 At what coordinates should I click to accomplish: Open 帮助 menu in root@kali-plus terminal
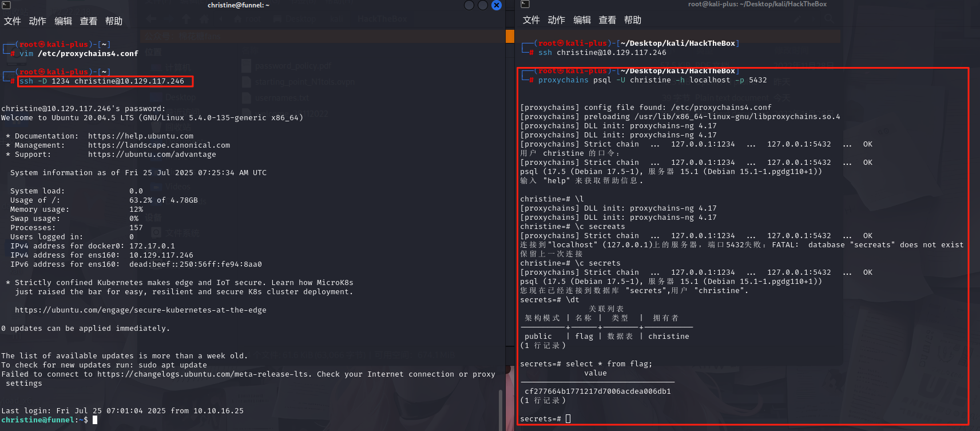pos(633,20)
